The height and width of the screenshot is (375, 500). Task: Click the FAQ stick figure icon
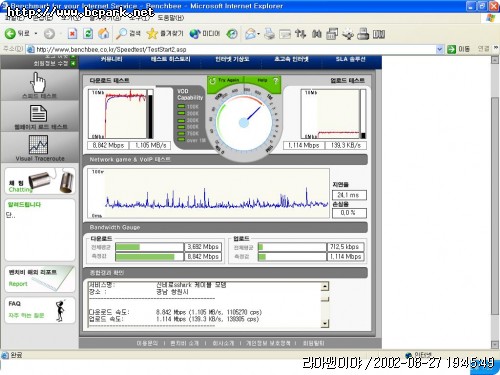(60, 310)
